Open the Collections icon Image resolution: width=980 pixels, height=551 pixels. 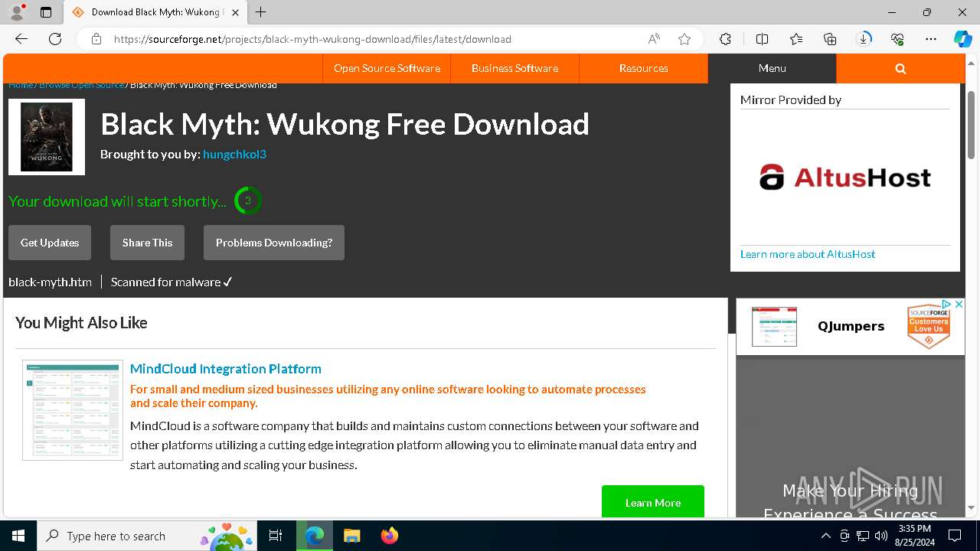830,39
